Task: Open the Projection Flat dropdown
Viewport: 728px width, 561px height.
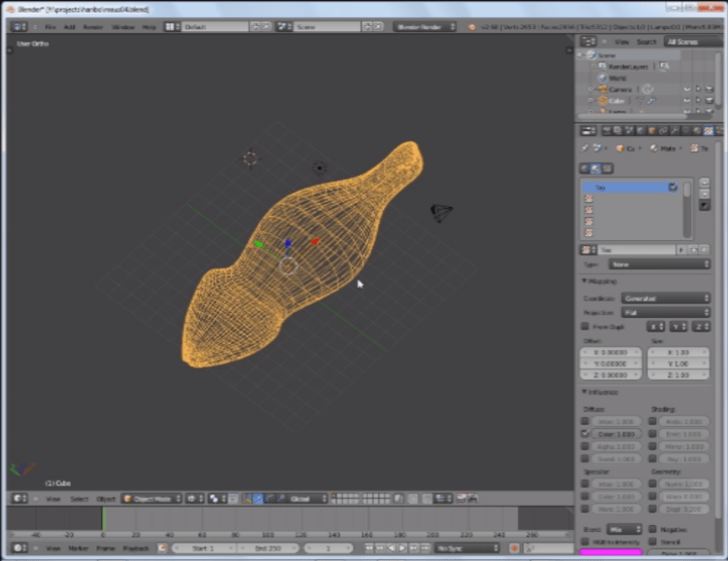Action: coord(665,312)
